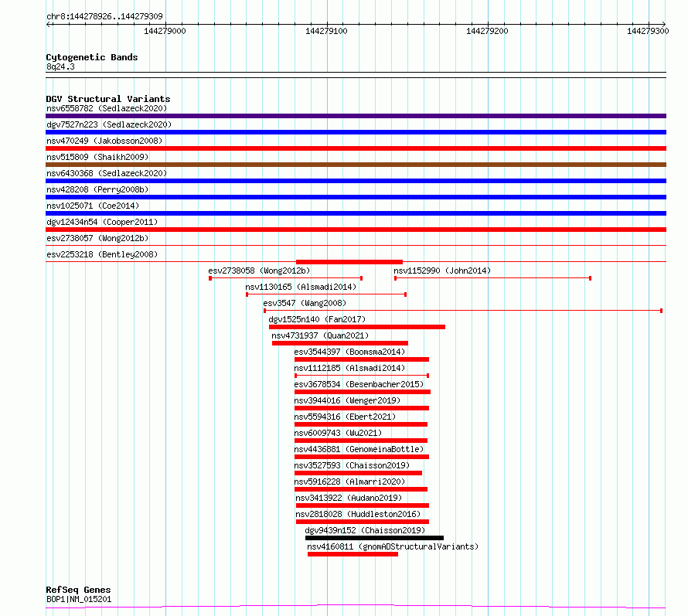Select the 8q24.3 band label
The image size is (688, 616).
coord(60,66)
